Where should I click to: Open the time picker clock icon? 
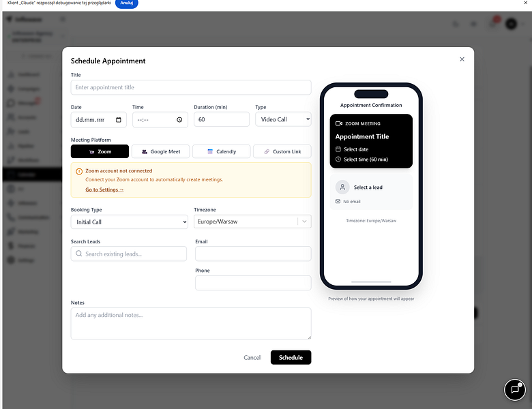point(179,120)
